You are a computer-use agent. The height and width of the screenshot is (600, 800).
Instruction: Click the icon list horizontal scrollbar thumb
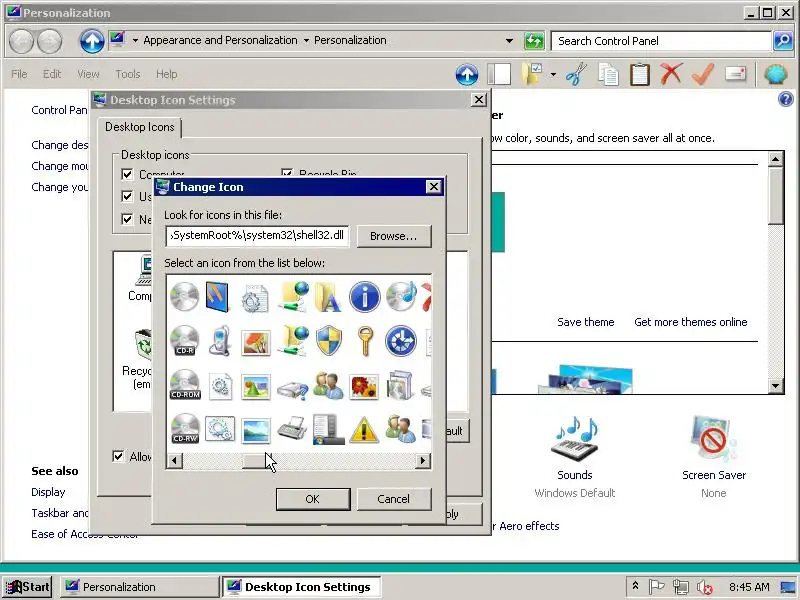257,461
